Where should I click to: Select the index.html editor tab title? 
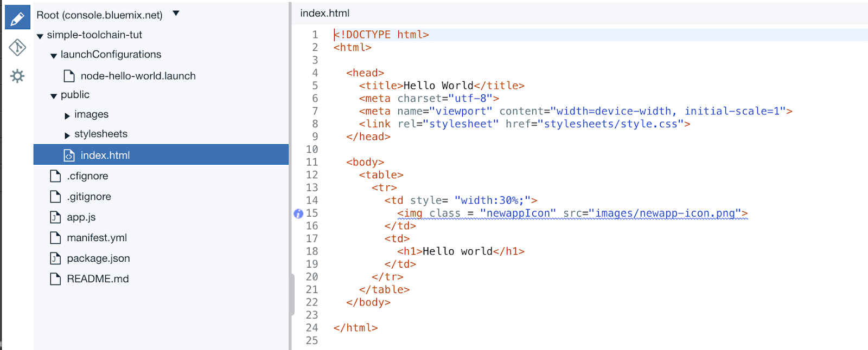pyautogui.click(x=325, y=13)
